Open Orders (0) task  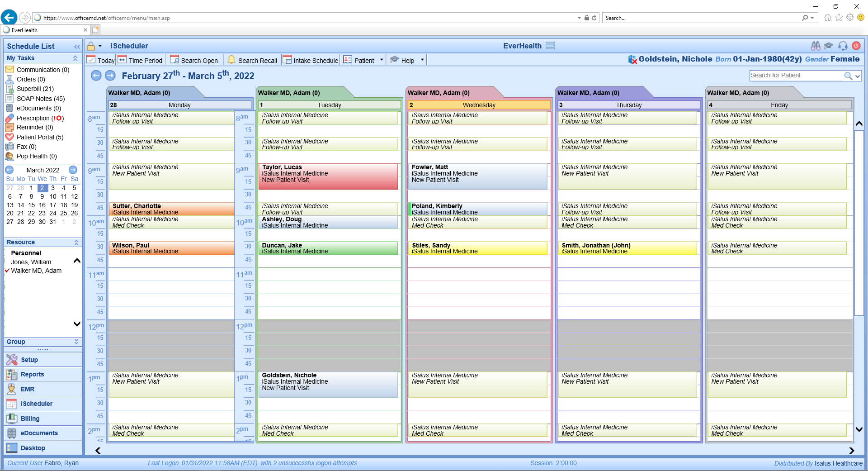point(25,79)
